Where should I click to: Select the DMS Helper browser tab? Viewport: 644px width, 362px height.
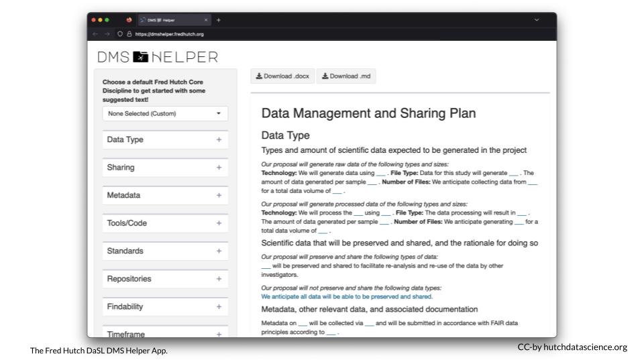(174, 19)
